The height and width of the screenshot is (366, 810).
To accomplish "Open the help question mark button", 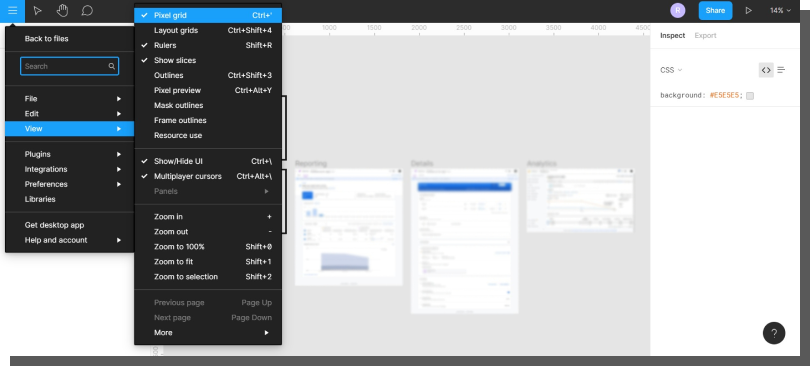I will 774,333.
